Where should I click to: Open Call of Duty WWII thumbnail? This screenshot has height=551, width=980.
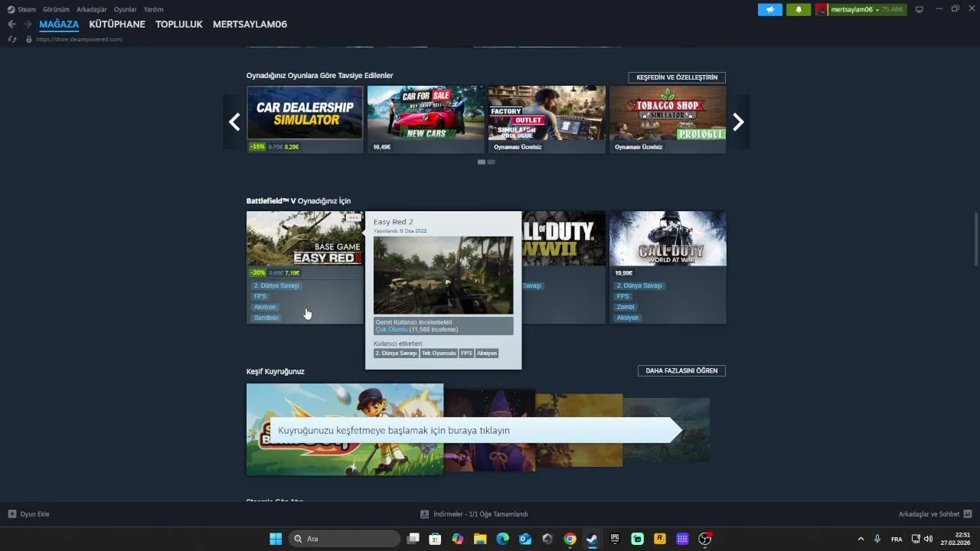click(x=563, y=239)
